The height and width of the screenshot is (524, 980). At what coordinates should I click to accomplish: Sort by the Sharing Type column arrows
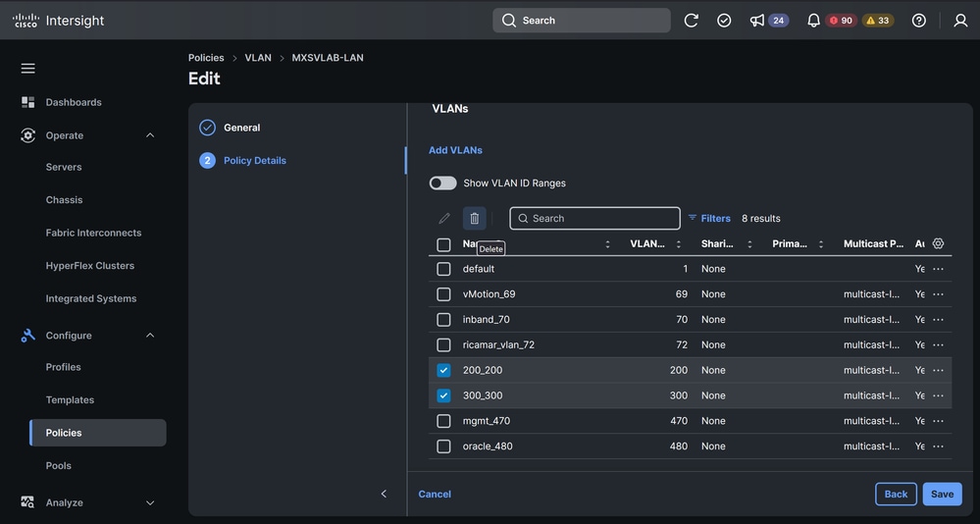tap(750, 244)
